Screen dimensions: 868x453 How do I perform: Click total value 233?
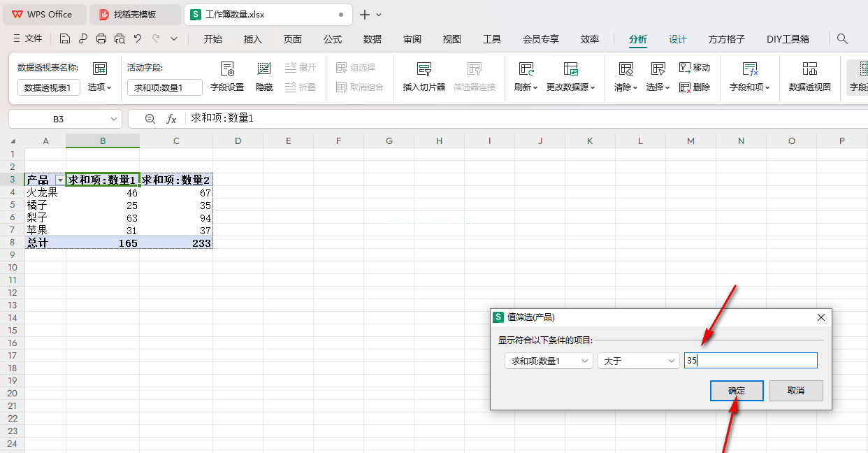click(x=176, y=243)
